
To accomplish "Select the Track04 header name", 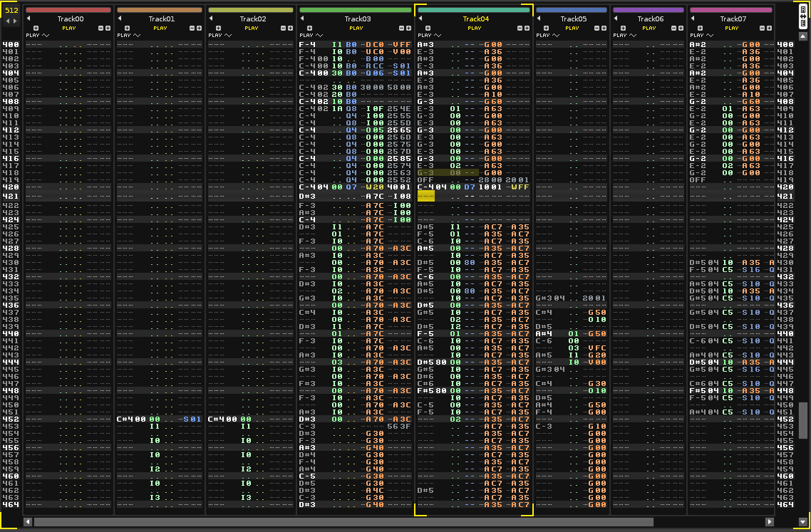I will 475,19.
